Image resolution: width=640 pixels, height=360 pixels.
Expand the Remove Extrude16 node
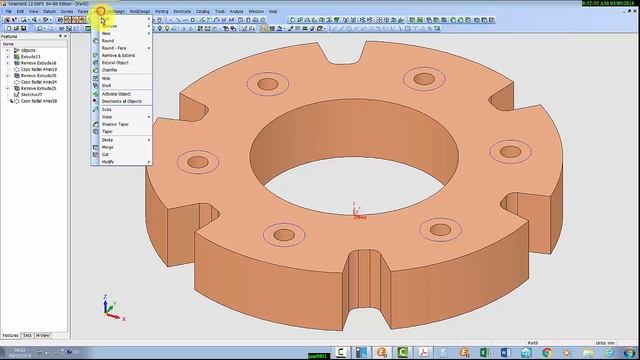point(7,63)
